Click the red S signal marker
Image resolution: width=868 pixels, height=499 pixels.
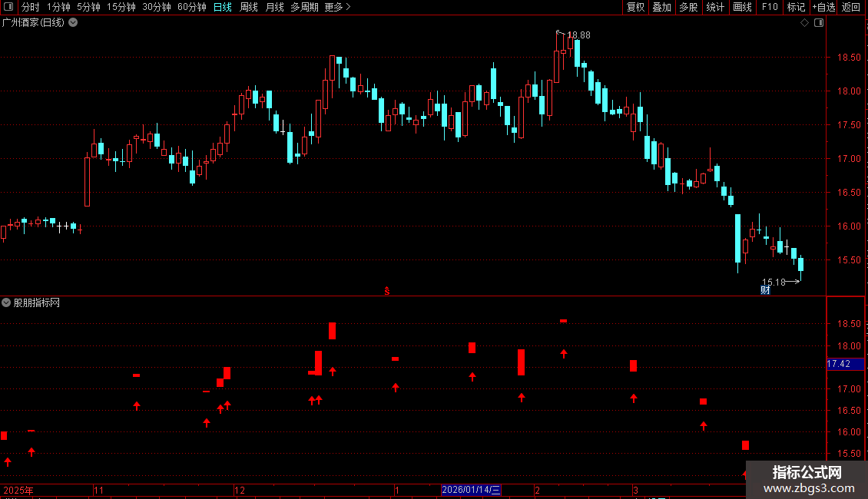tap(387, 291)
